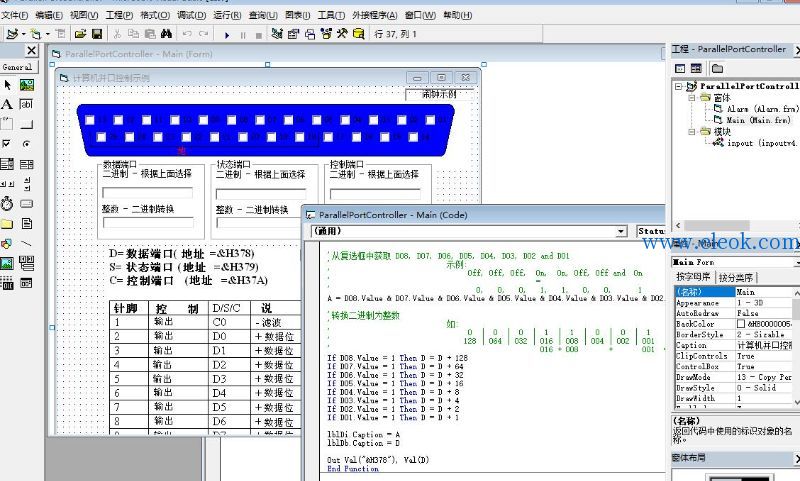
Task: Open the 运行(R) menu
Action: [227, 15]
